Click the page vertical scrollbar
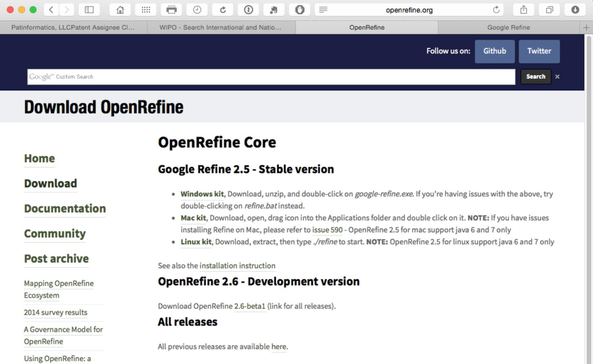593x364 pixels. pyautogui.click(x=589, y=199)
